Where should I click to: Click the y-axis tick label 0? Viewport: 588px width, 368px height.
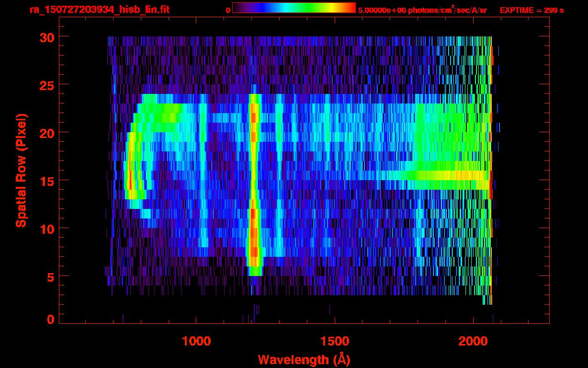(x=50, y=319)
